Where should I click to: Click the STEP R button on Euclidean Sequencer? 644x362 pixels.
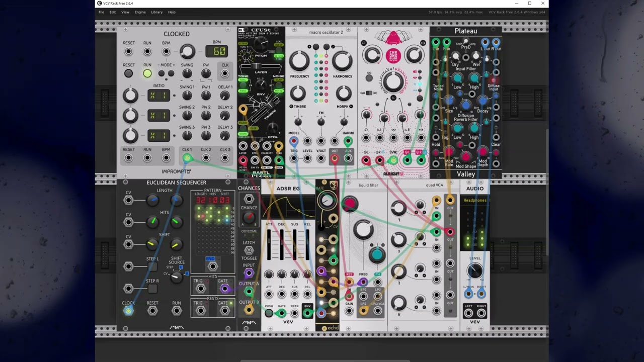pyautogui.click(x=152, y=289)
